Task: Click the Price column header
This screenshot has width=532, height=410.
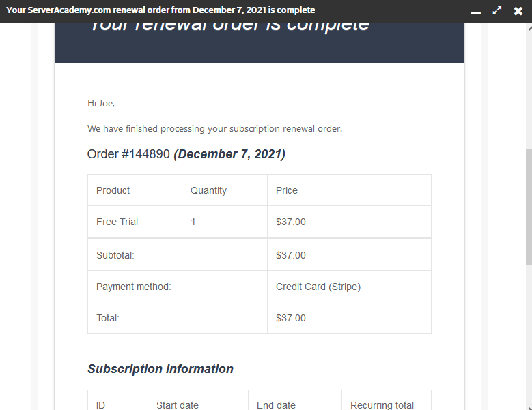Action: click(287, 190)
